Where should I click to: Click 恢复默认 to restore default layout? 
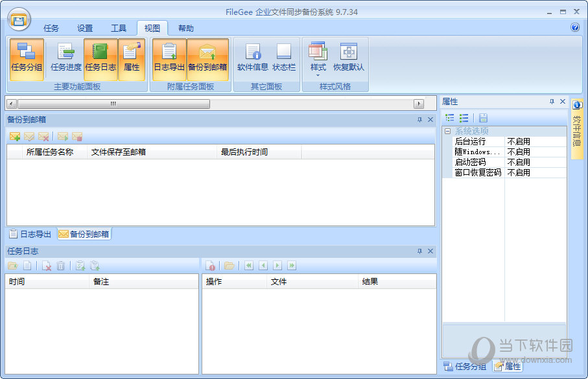click(x=349, y=59)
